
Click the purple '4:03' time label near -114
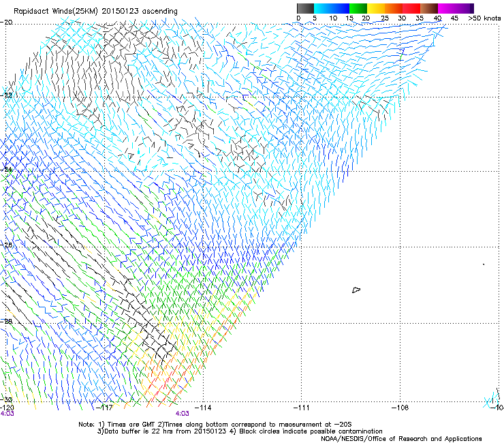point(182,414)
